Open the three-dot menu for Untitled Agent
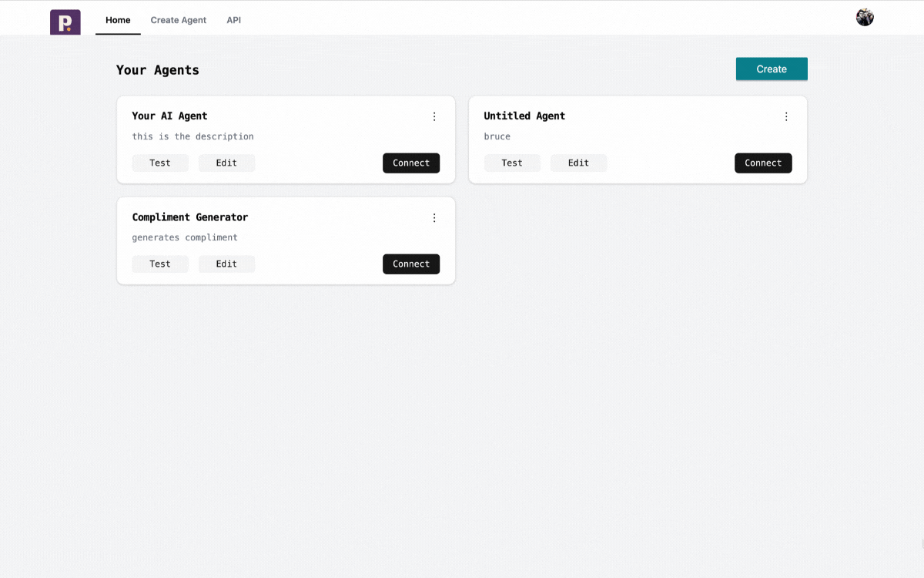Image resolution: width=924 pixels, height=578 pixels. pyautogui.click(x=786, y=116)
